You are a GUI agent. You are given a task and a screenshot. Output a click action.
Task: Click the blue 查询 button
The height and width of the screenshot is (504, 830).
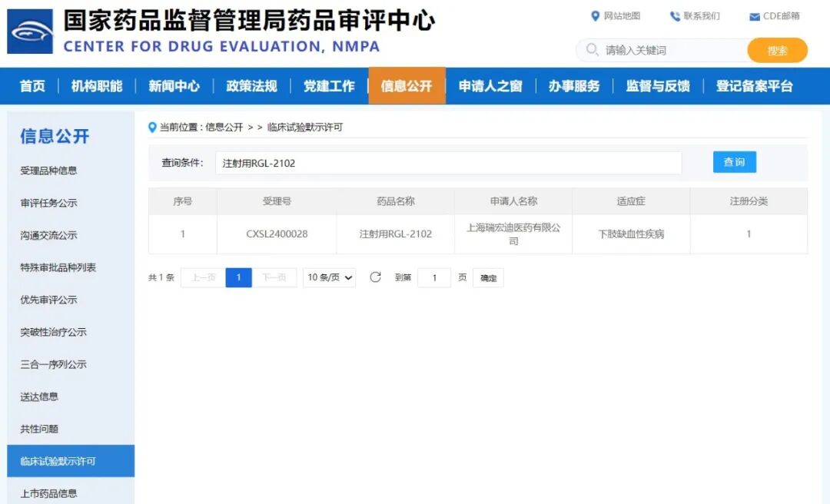point(734,162)
